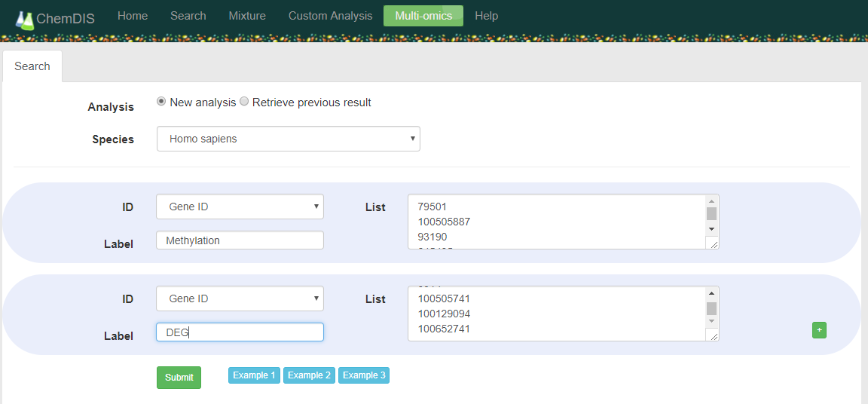Viewport: 868px width, 404px height.
Task: Select the New analysis radio button
Action: (161, 102)
